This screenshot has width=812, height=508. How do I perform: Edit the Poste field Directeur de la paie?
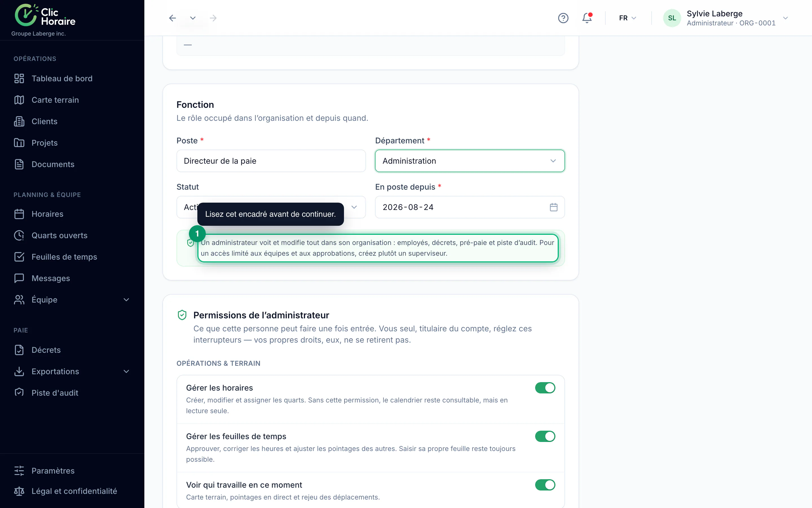[271, 161]
